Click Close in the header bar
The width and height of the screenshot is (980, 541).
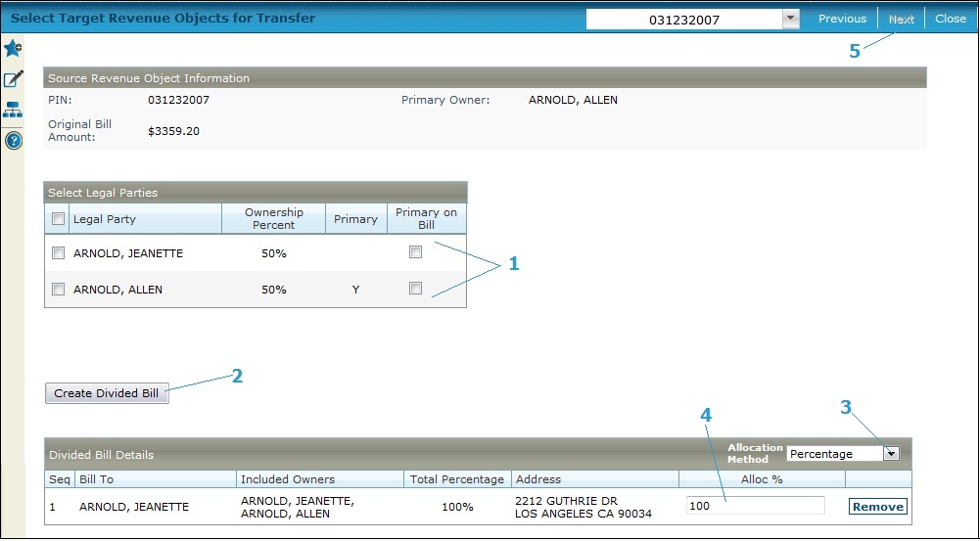tap(950, 19)
